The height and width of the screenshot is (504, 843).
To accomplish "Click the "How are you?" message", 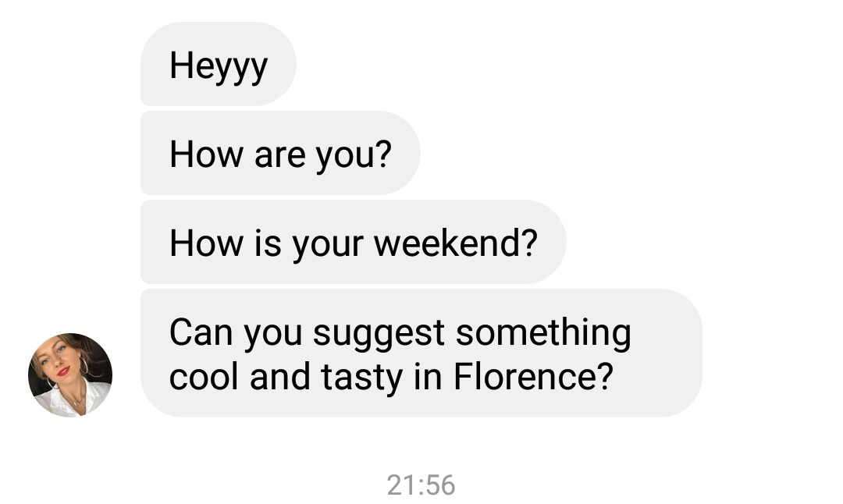I will 279,154.
